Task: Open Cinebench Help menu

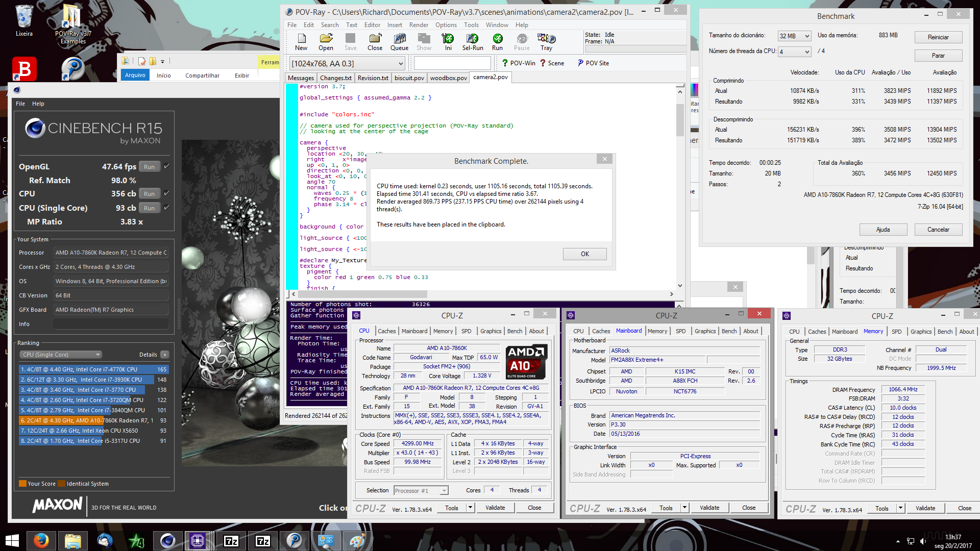Action: 38,104
